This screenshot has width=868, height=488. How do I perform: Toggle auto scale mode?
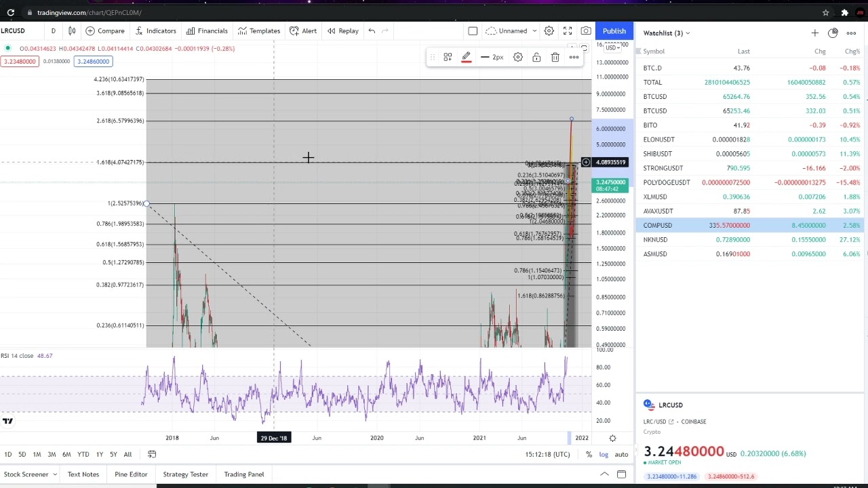click(621, 455)
